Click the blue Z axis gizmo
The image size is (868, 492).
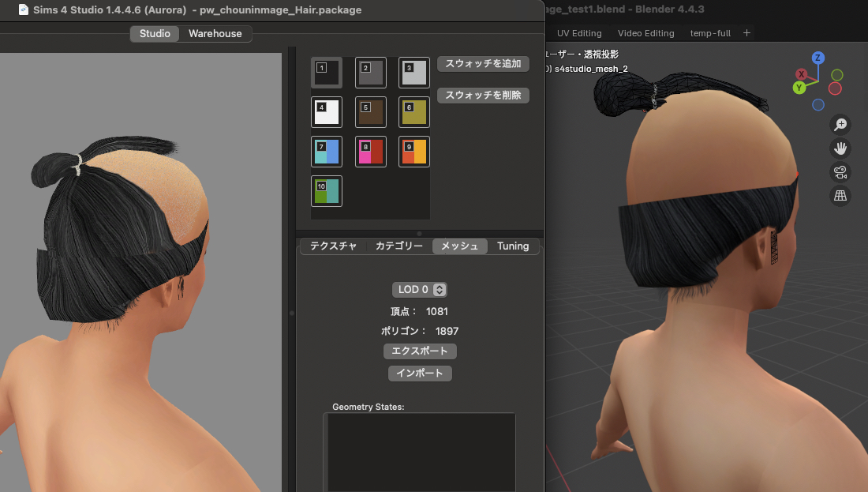(x=818, y=58)
